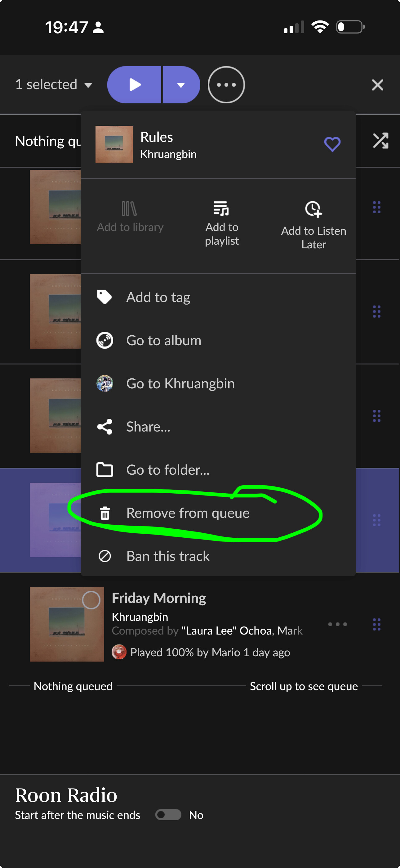Viewport: 400px width, 868px height.
Task: Open Friday Morning three-dots options
Action: pyautogui.click(x=337, y=624)
